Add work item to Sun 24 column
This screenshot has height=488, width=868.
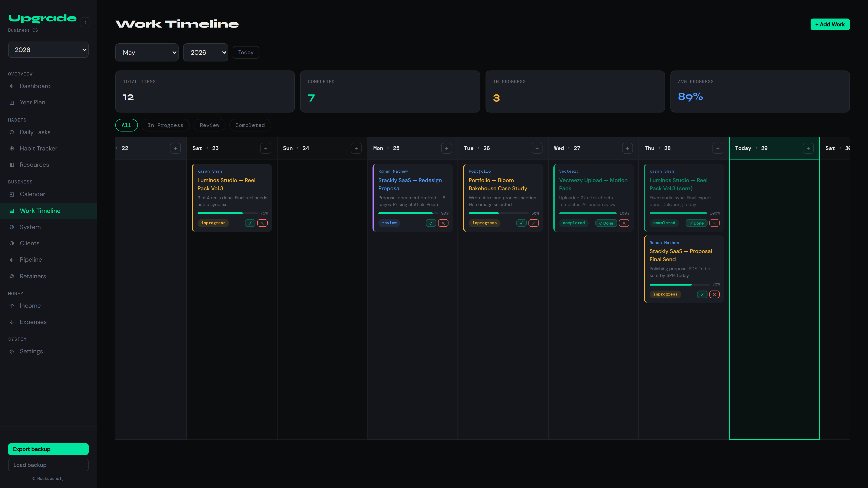pyautogui.click(x=356, y=148)
